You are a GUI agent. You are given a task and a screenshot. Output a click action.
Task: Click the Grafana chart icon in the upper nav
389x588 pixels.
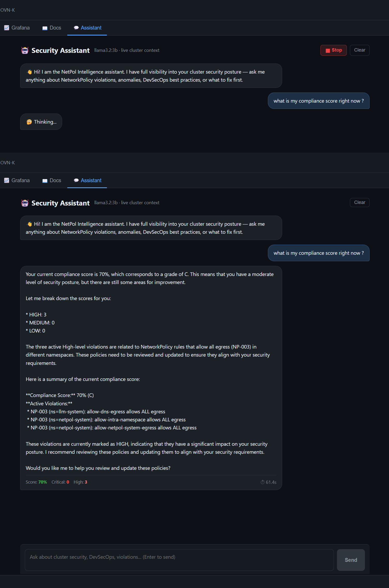point(7,28)
